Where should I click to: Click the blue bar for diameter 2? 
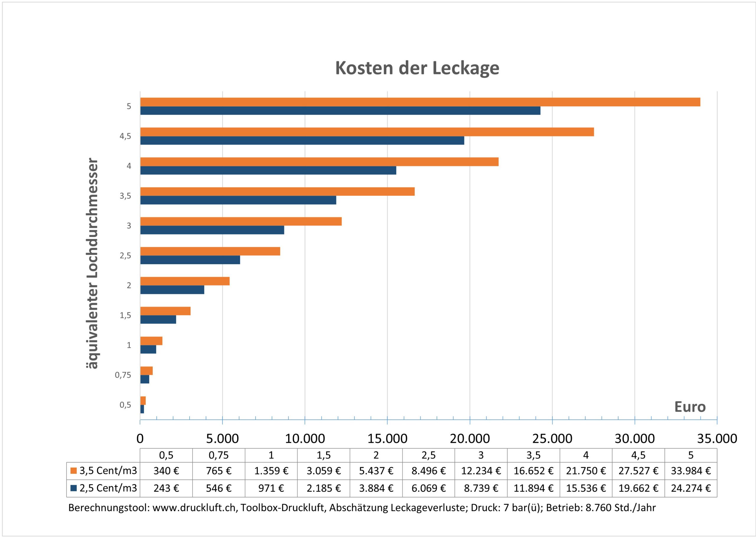pos(172,290)
